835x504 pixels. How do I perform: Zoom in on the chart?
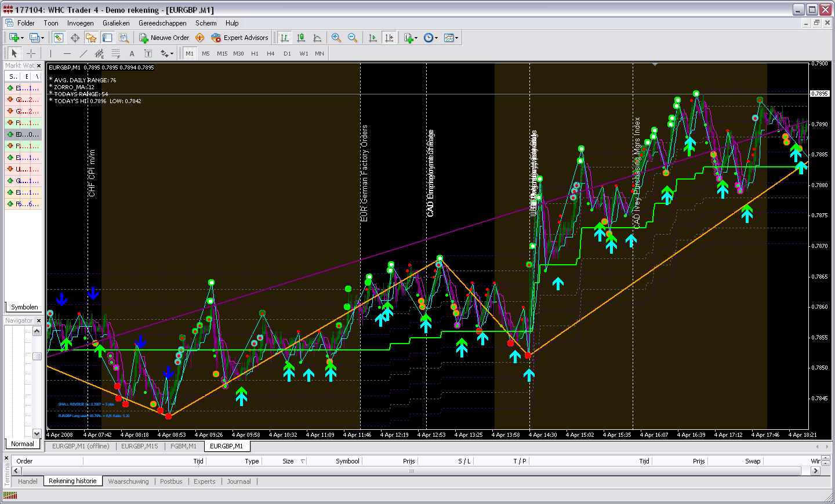336,38
